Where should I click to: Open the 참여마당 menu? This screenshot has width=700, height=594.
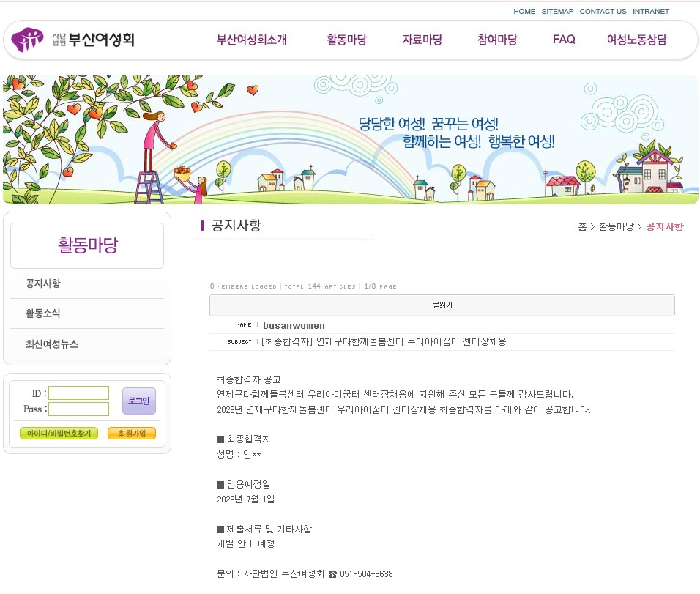tap(497, 40)
